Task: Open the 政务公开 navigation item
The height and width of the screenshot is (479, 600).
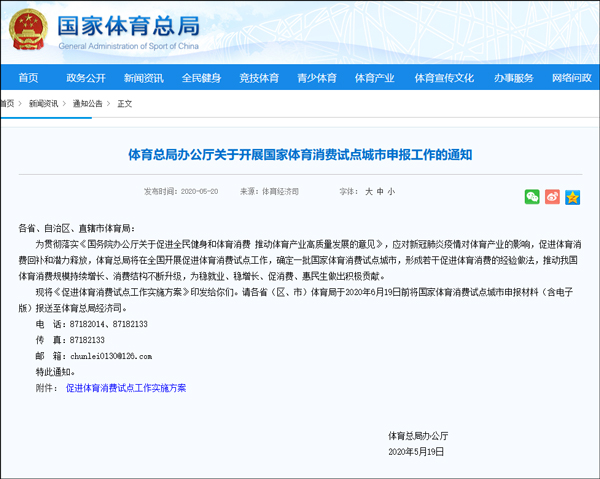Action: pyautogui.click(x=86, y=78)
